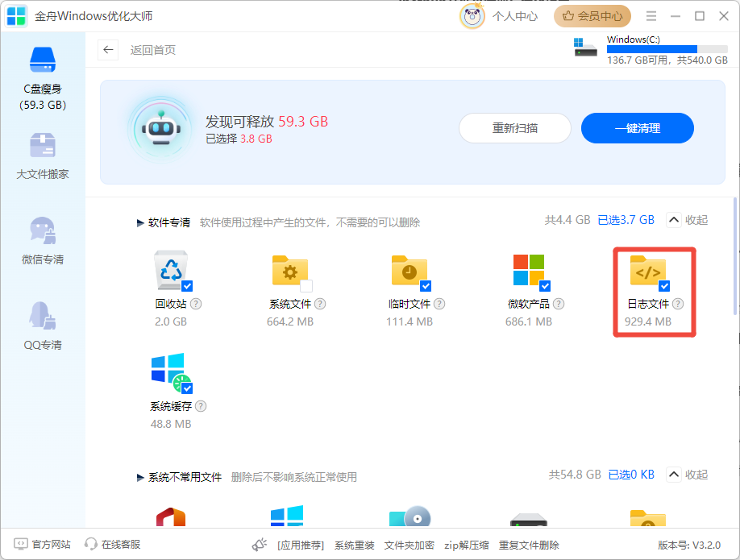Click 返回首页 link

tap(153, 50)
